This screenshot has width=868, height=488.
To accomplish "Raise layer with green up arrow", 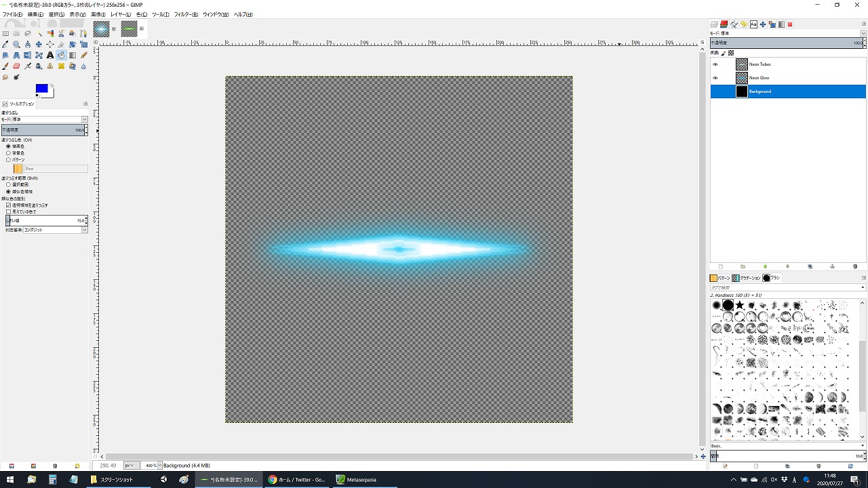I will pyautogui.click(x=765, y=266).
